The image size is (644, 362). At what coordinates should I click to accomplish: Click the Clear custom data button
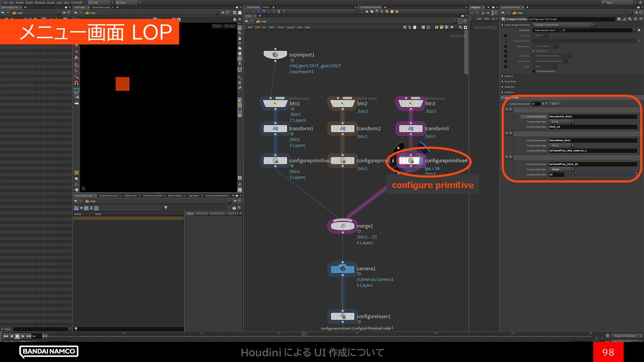pyautogui.click(x=554, y=104)
